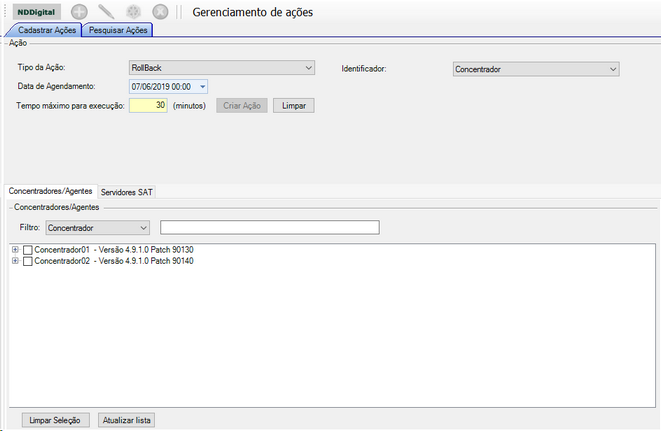Expand the Concentrador02 tree node
This screenshot has width=661, height=431.
coord(15,261)
